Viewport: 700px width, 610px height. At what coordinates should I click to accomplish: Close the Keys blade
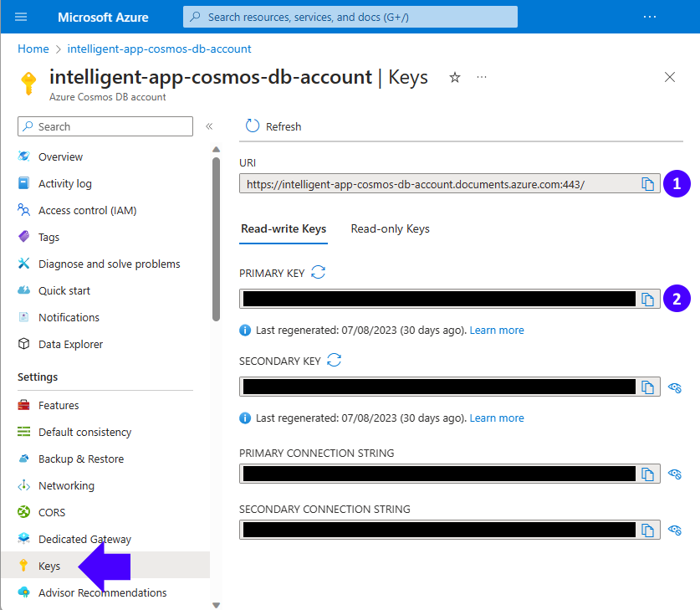(x=669, y=77)
